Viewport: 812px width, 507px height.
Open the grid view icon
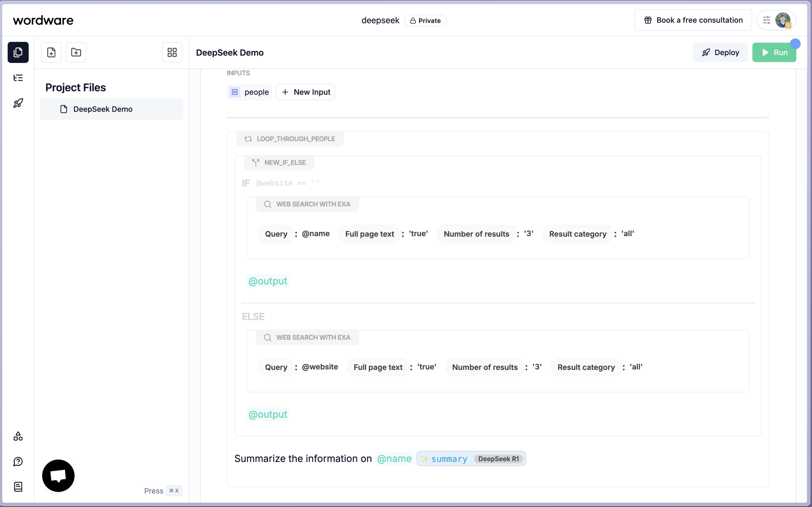[x=172, y=52]
